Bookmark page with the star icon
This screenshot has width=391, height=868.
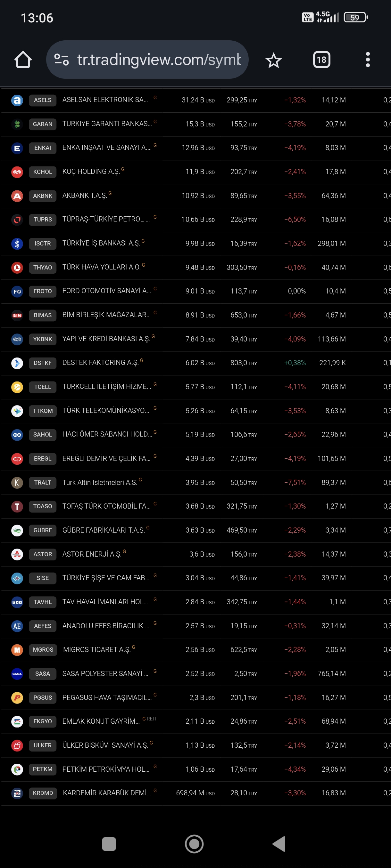[x=273, y=60]
